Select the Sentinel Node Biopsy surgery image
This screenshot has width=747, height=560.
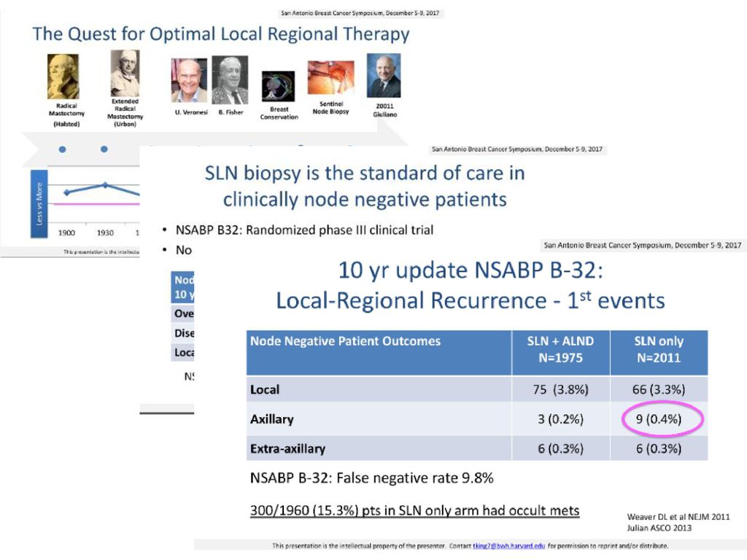(x=330, y=77)
